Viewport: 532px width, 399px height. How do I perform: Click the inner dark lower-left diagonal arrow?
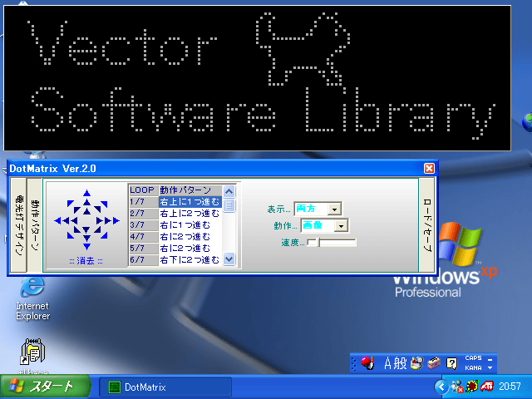(x=76, y=230)
